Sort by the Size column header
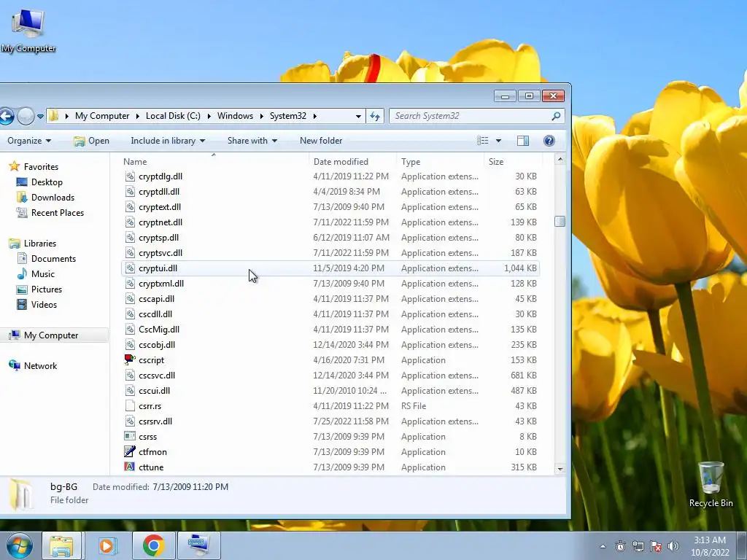The image size is (747, 560). pos(513,161)
